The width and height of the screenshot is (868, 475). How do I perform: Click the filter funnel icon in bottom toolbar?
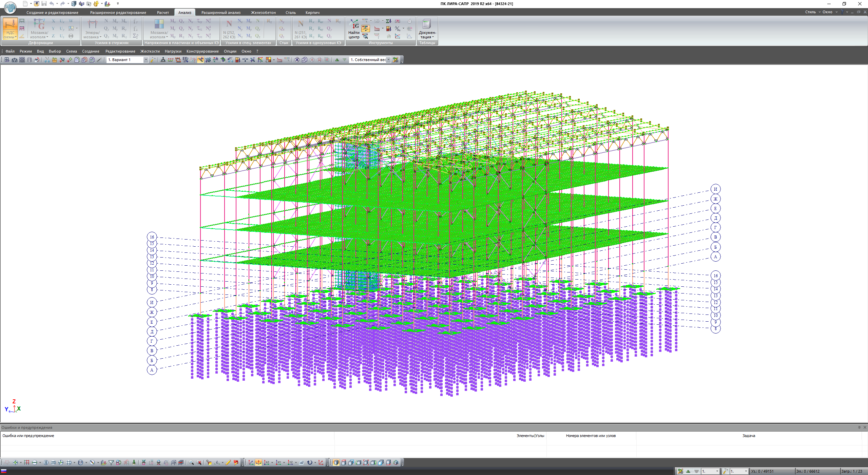coord(111,462)
